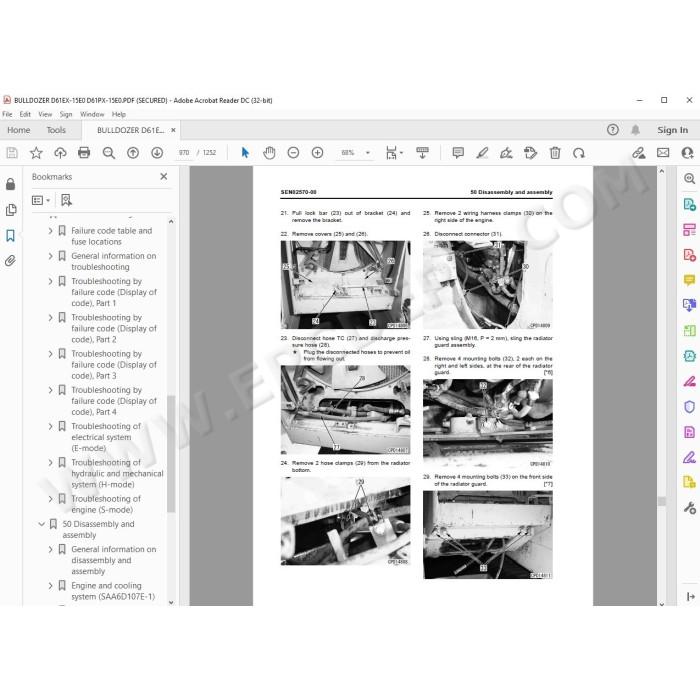Open the search tool in right pane
This screenshot has width=700, height=700.
click(x=689, y=179)
